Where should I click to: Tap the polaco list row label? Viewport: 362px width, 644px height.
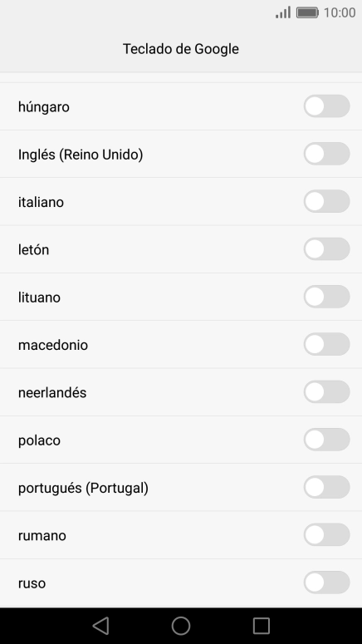[39, 440]
